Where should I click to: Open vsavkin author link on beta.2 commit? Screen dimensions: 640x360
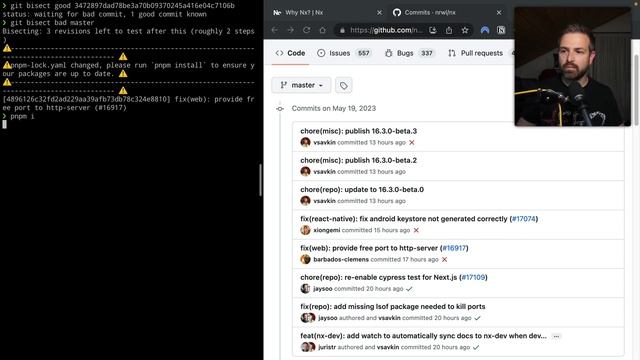click(x=324, y=172)
